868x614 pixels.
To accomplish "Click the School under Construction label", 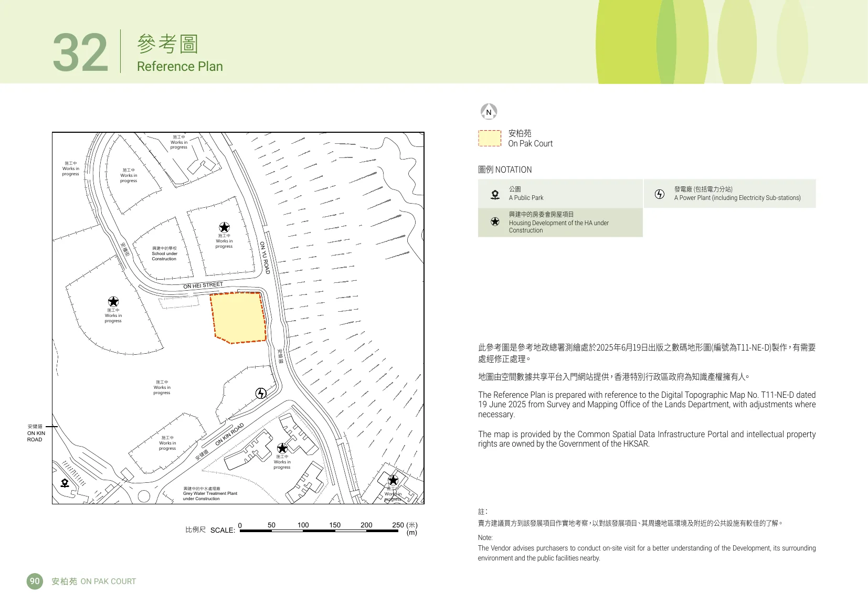I will click(165, 253).
